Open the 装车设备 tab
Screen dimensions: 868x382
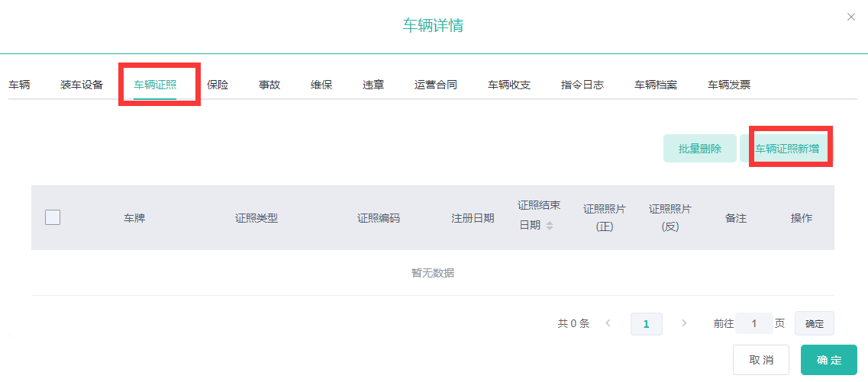pyautogui.click(x=82, y=85)
